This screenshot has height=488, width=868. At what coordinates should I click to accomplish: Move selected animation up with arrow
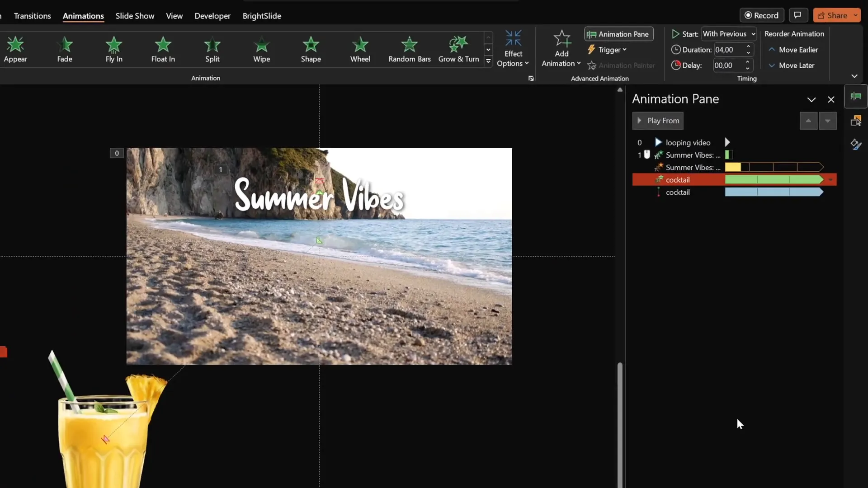808,121
